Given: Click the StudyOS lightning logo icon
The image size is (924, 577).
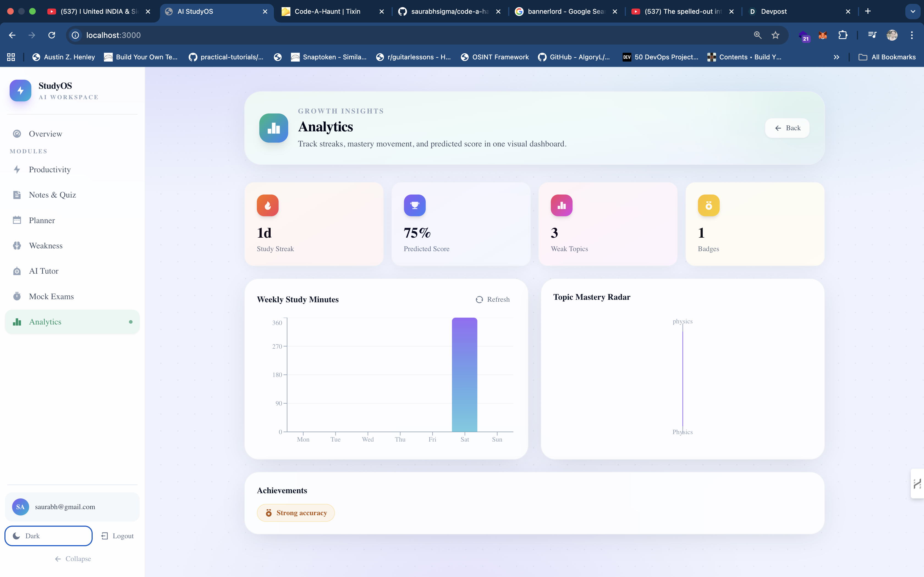Looking at the screenshot, I should pos(20,90).
